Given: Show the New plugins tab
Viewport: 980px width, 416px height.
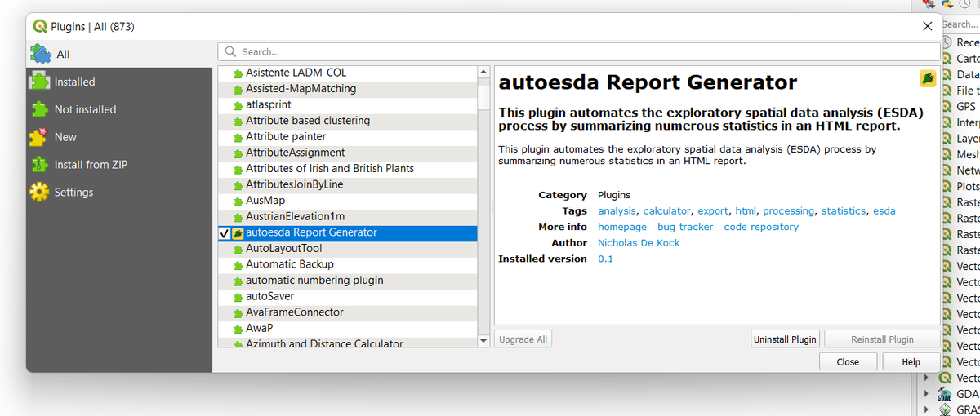Looking at the screenshot, I should pyautogui.click(x=118, y=137).
